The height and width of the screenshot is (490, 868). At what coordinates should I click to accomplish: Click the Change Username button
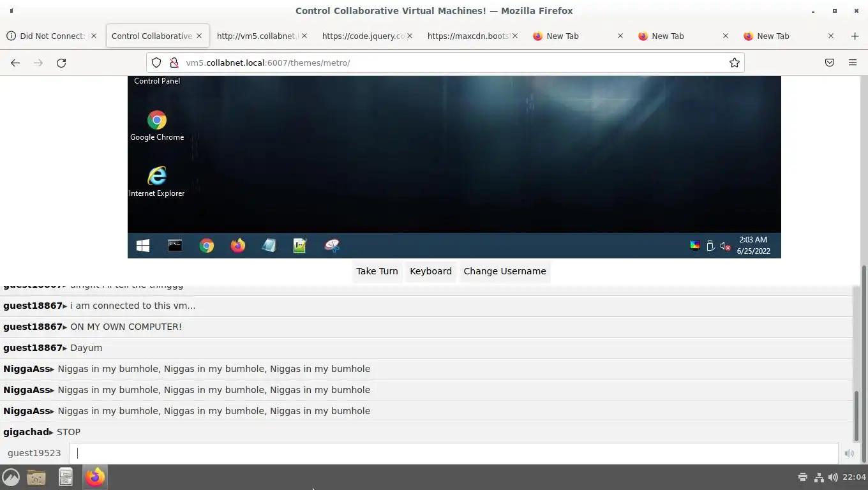tap(505, 271)
